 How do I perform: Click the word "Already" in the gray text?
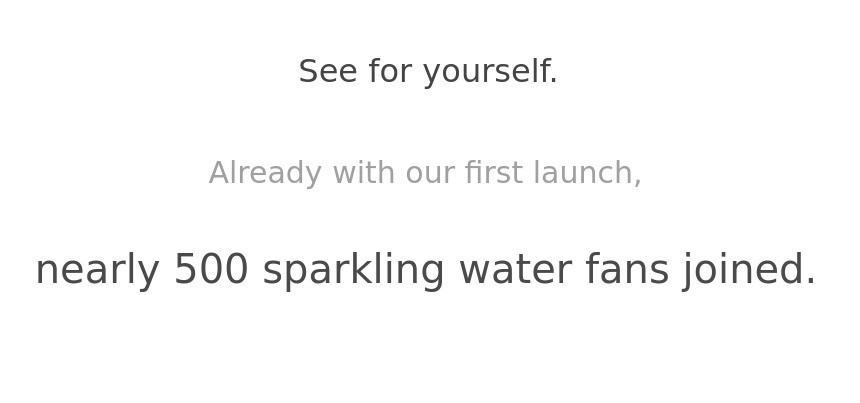[265, 173]
